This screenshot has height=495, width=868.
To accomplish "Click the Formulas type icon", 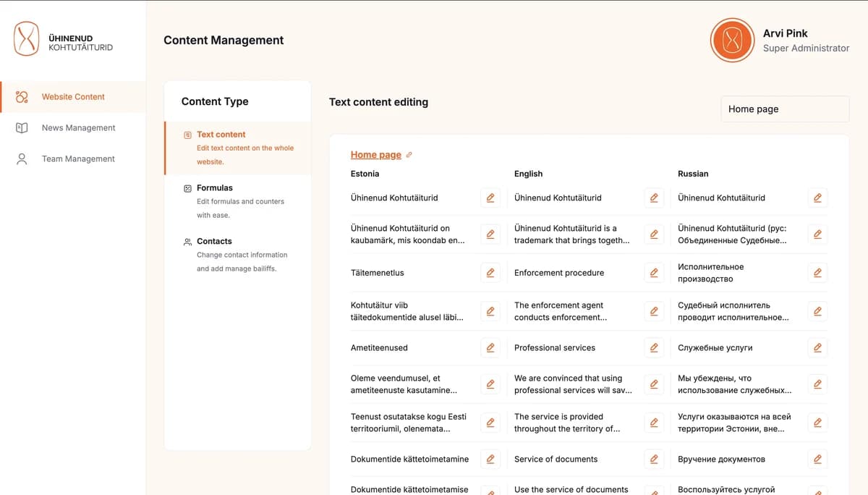I will [187, 188].
